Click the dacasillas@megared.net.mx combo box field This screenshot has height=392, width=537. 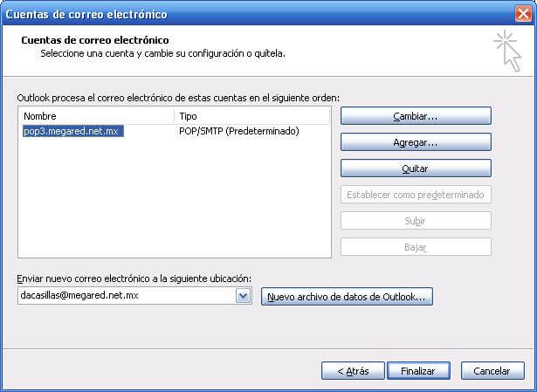coord(134,296)
